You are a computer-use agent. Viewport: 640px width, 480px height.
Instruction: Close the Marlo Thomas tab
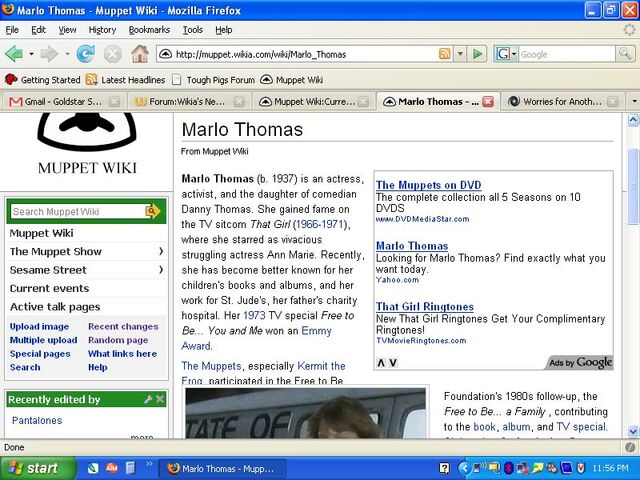tap(488, 102)
